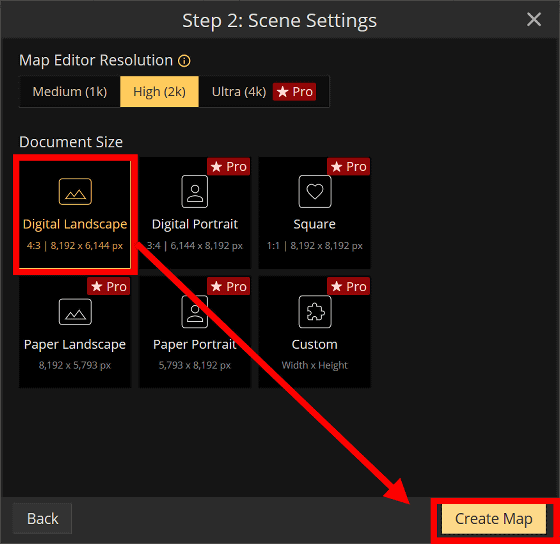This screenshot has width=560, height=544.
Task: Click the 'Map Editor Resolution' heading
Action: click(96, 60)
